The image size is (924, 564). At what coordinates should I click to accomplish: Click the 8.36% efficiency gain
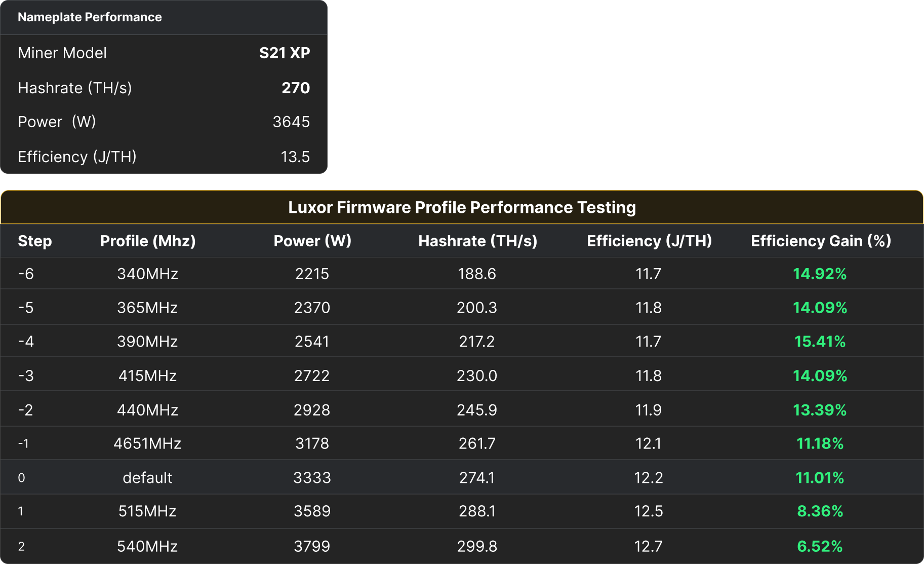click(x=820, y=511)
